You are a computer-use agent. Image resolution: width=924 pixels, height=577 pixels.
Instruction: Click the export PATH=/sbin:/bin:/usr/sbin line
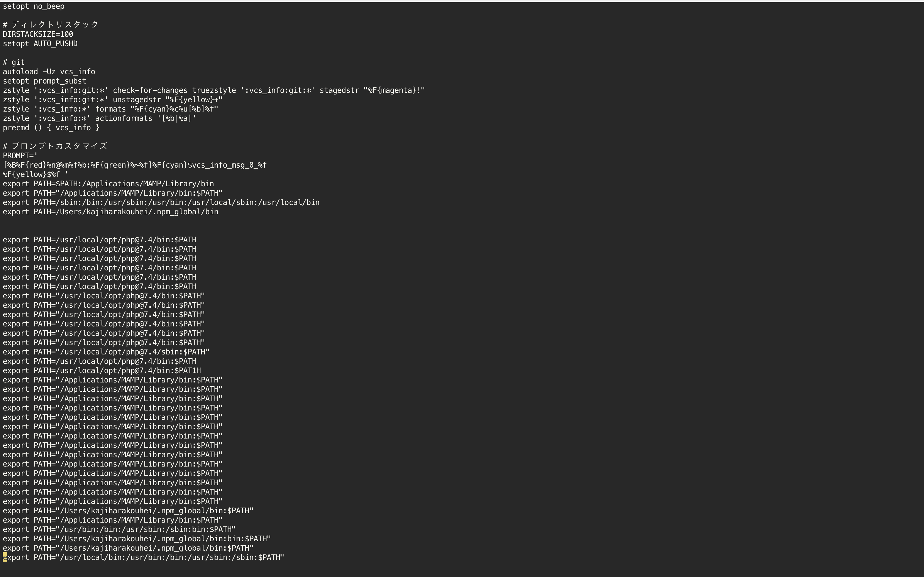tap(161, 203)
